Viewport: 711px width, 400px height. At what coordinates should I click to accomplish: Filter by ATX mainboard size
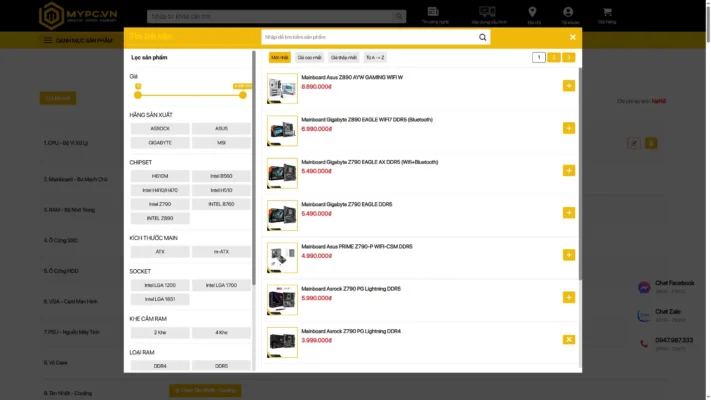pos(160,252)
